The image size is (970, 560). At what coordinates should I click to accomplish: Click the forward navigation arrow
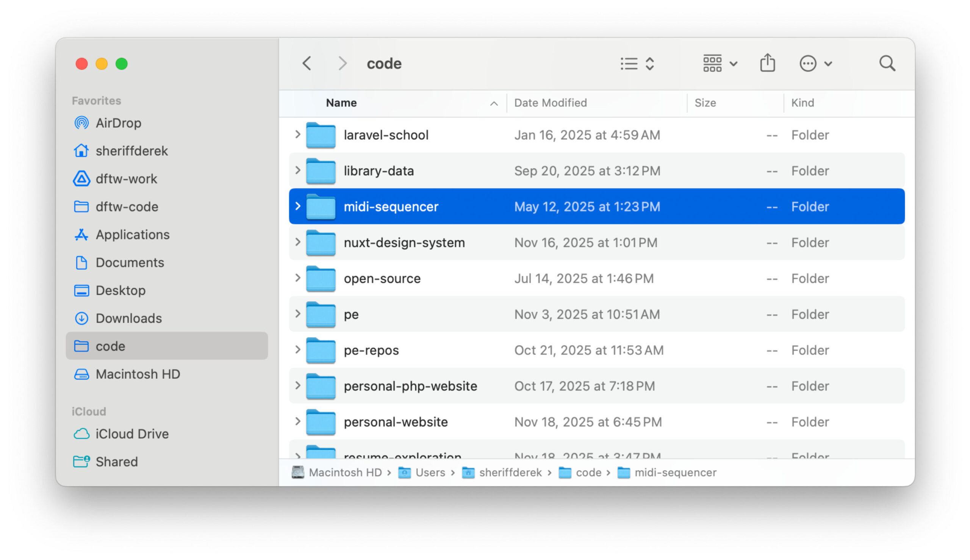(x=342, y=63)
